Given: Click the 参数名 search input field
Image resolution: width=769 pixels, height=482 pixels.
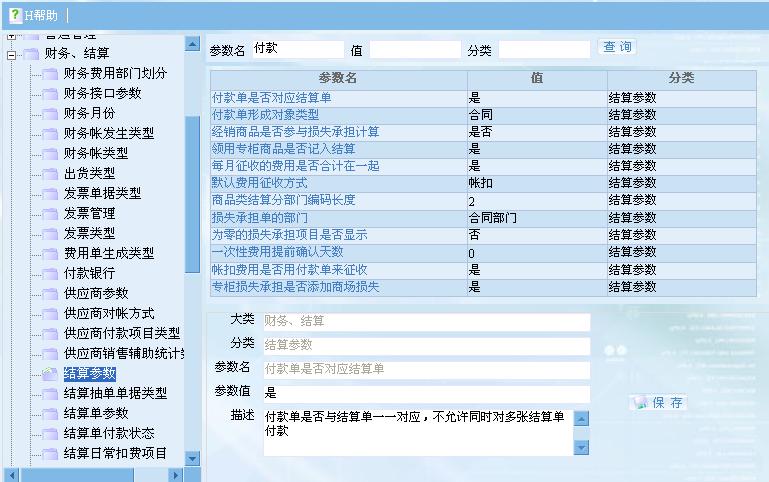Looking at the screenshot, I should 298,49.
